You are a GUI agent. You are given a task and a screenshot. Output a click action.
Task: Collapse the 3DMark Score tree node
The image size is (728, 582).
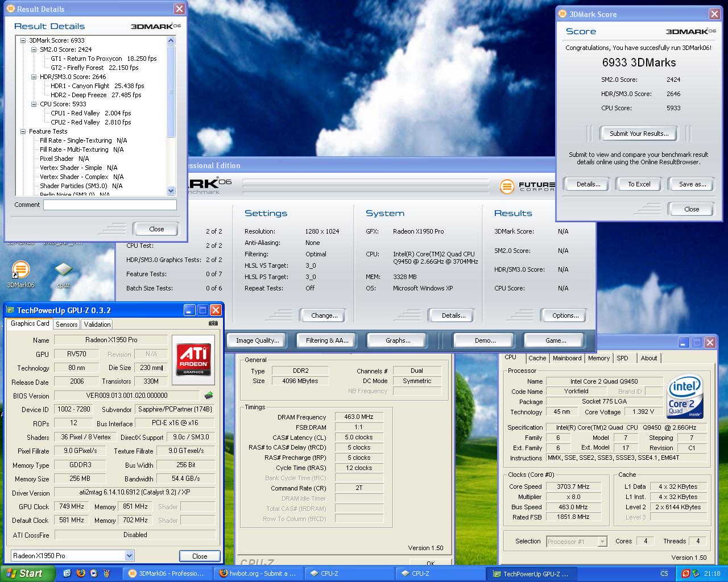pos(23,40)
